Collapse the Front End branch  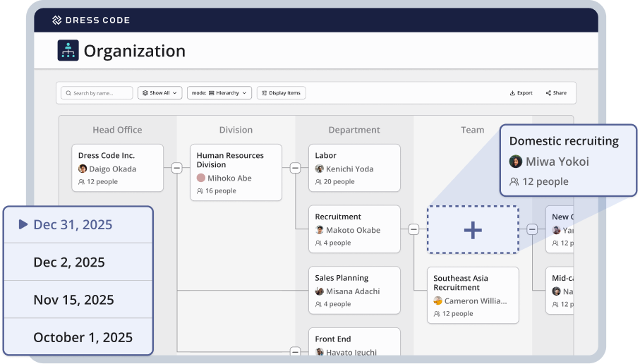point(295,351)
